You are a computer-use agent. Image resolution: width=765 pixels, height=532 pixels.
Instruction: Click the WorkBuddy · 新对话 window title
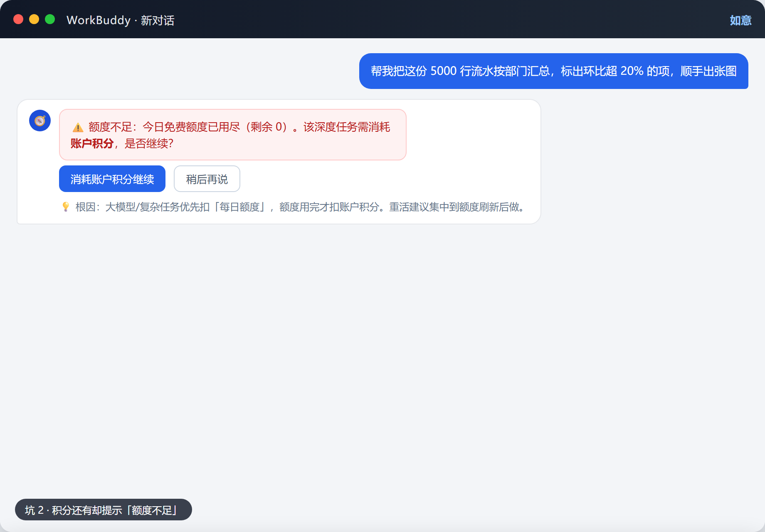coord(120,20)
